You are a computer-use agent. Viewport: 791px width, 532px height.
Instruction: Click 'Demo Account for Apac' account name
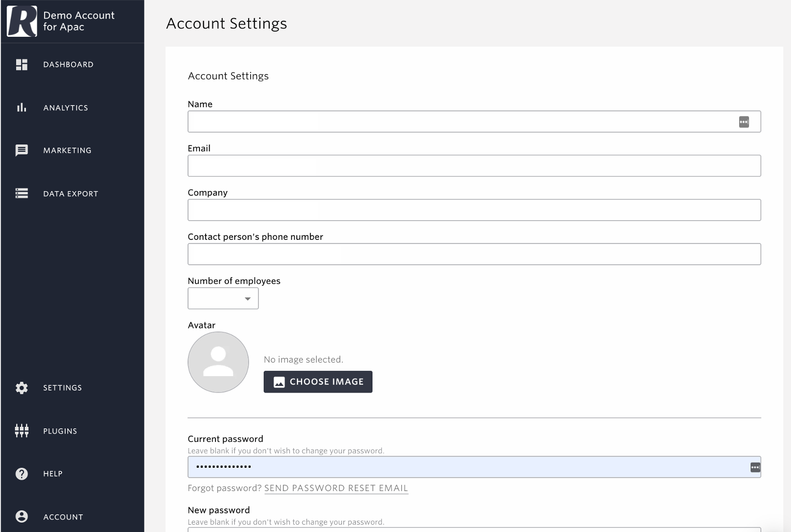(x=79, y=21)
